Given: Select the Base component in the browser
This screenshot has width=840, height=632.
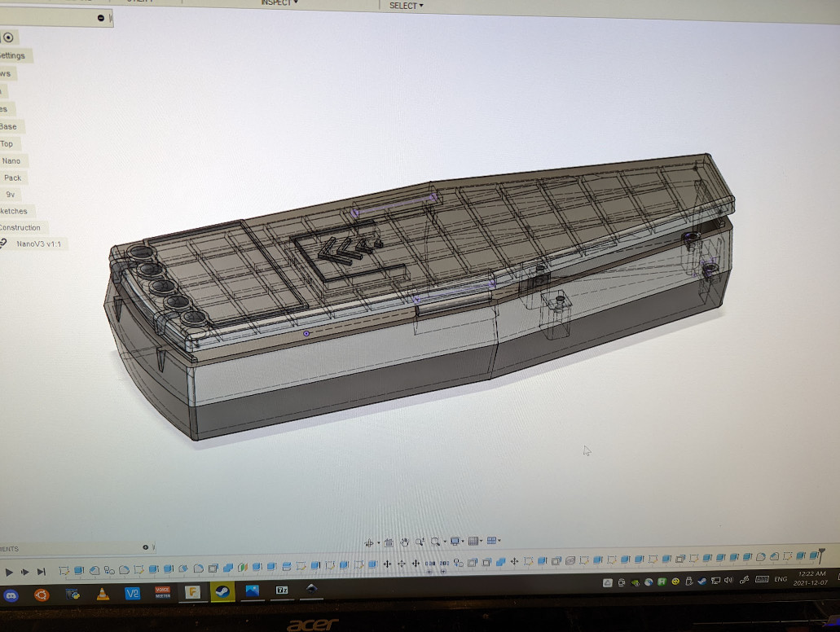Looking at the screenshot, I should [8, 127].
